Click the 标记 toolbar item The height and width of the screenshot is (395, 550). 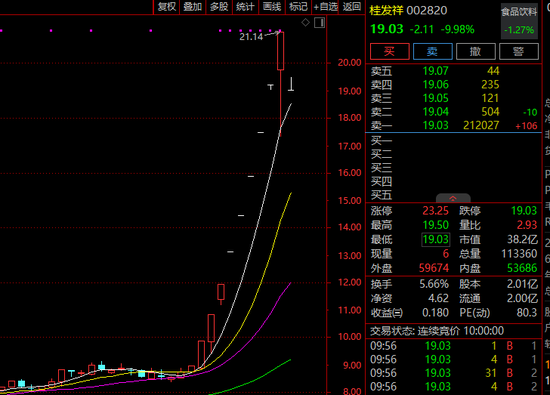(x=298, y=7)
